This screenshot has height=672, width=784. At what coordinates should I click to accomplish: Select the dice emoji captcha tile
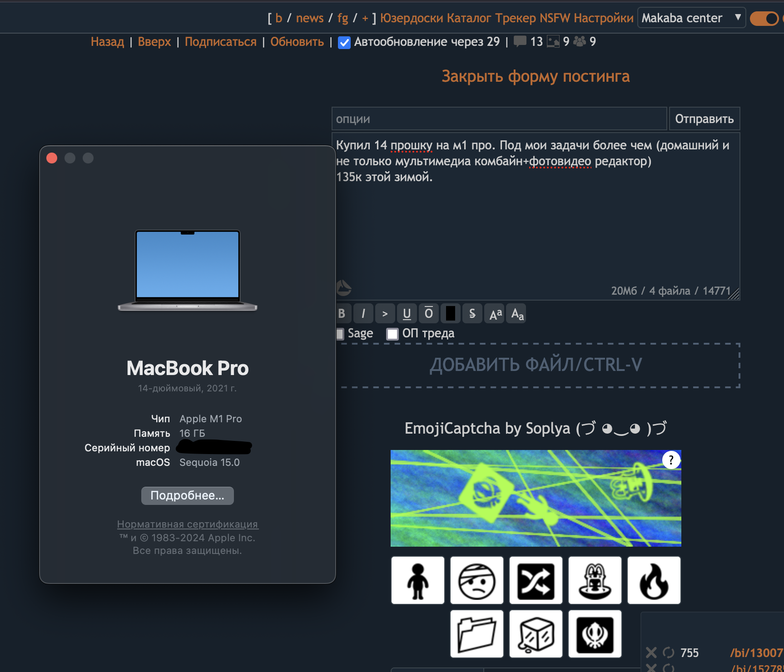point(536,634)
